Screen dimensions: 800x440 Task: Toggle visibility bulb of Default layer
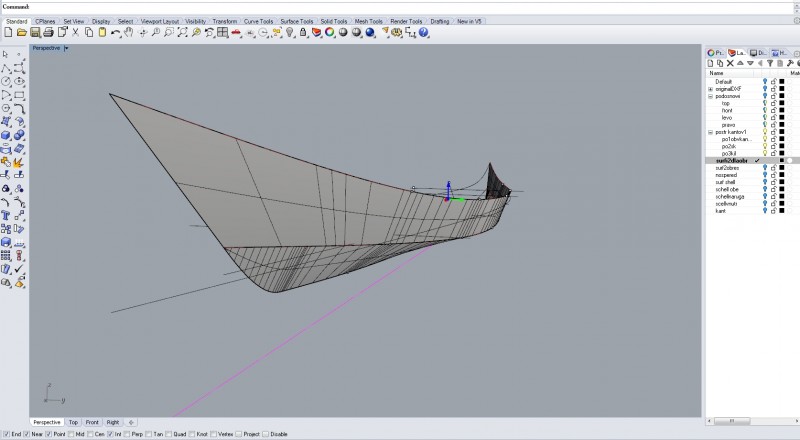coord(765,81)
